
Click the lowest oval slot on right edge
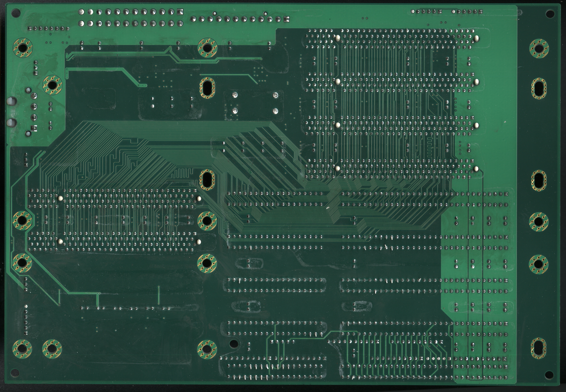point(538,348)
